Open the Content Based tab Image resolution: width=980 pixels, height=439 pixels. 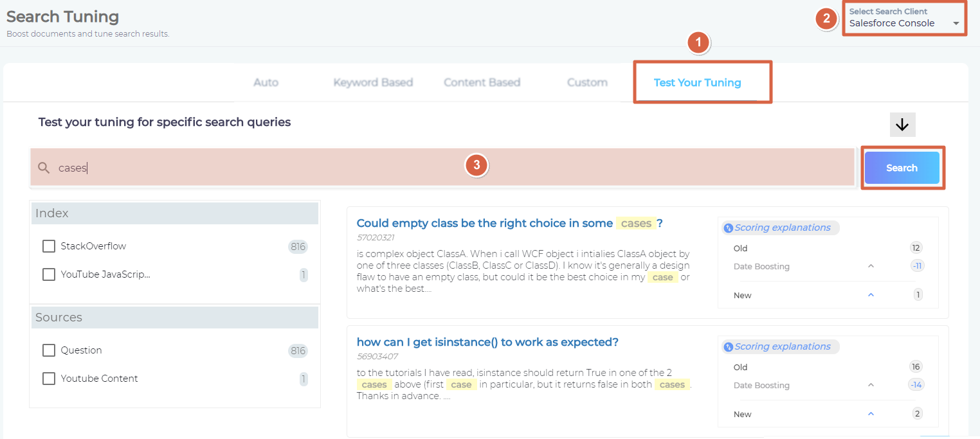click(482, 82)
